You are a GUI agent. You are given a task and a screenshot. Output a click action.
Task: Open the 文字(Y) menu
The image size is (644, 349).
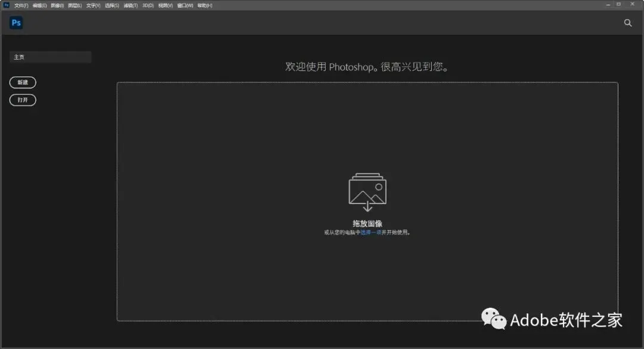[93, 5]
